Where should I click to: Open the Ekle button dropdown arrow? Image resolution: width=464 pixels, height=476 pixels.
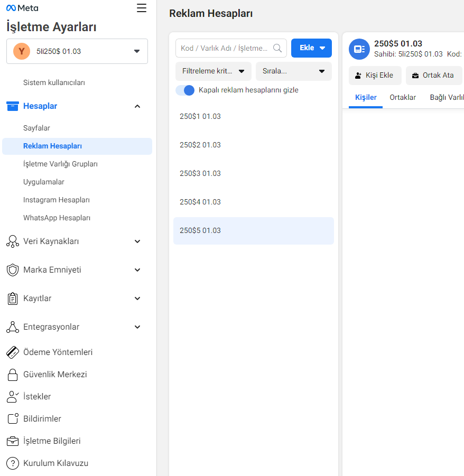click(322, 48)
